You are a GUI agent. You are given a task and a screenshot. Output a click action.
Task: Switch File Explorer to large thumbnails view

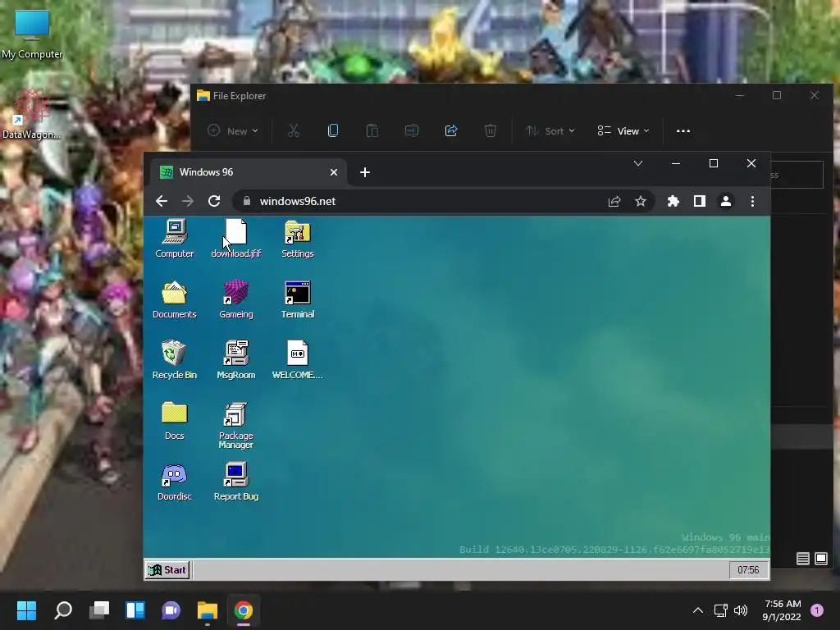click(820, 559)
